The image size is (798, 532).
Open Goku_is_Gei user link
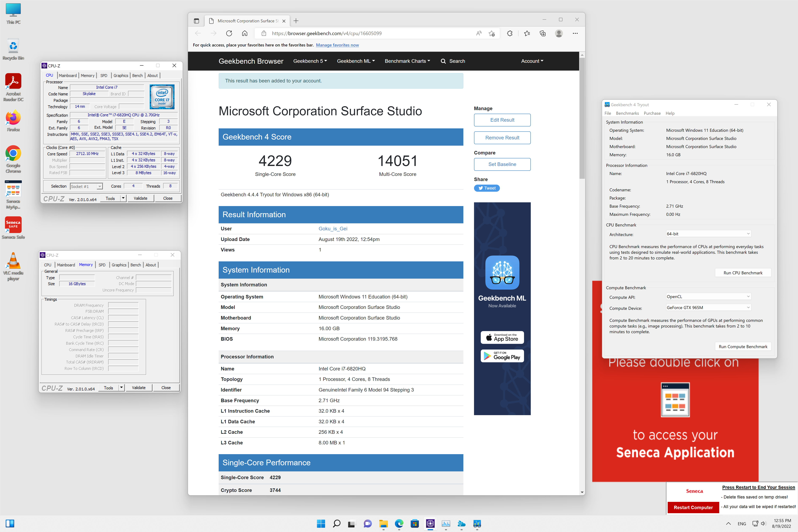click(x=333, y=229)
